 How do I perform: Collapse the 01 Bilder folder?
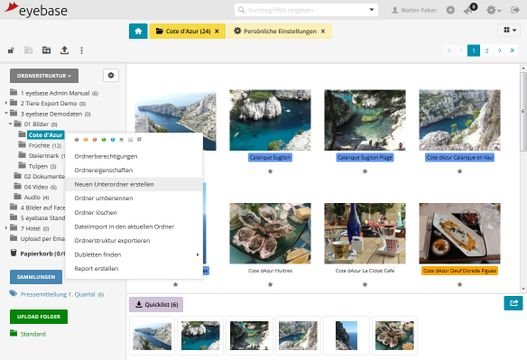(x=10, y=124)
